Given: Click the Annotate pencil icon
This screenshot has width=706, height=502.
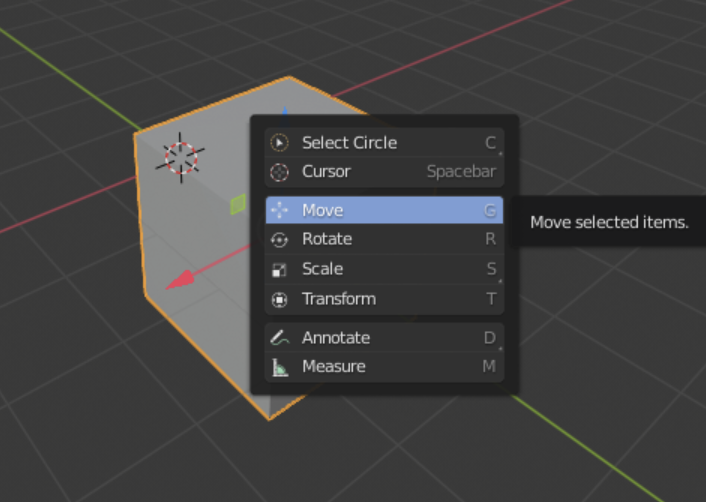Looking at the screenshot, I should point(280,338).
